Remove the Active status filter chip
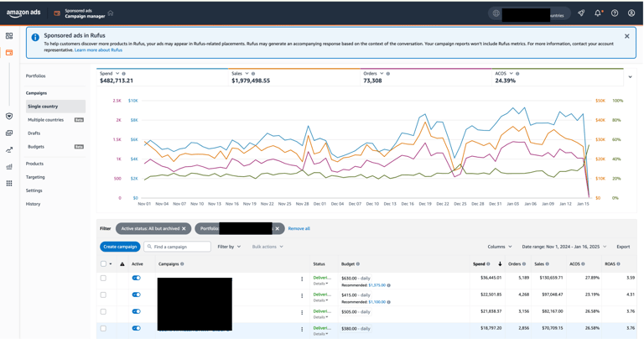The image size is (644, 339). (x=184, y=228)
